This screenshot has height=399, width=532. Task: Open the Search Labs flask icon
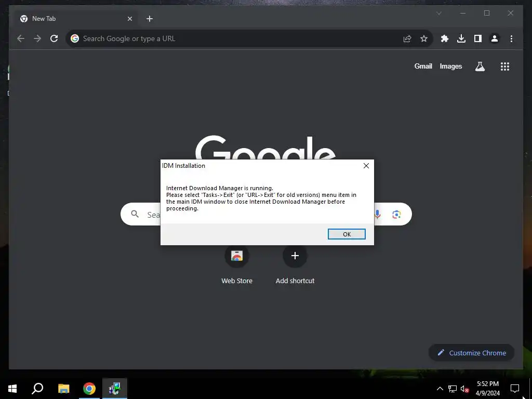480,66
